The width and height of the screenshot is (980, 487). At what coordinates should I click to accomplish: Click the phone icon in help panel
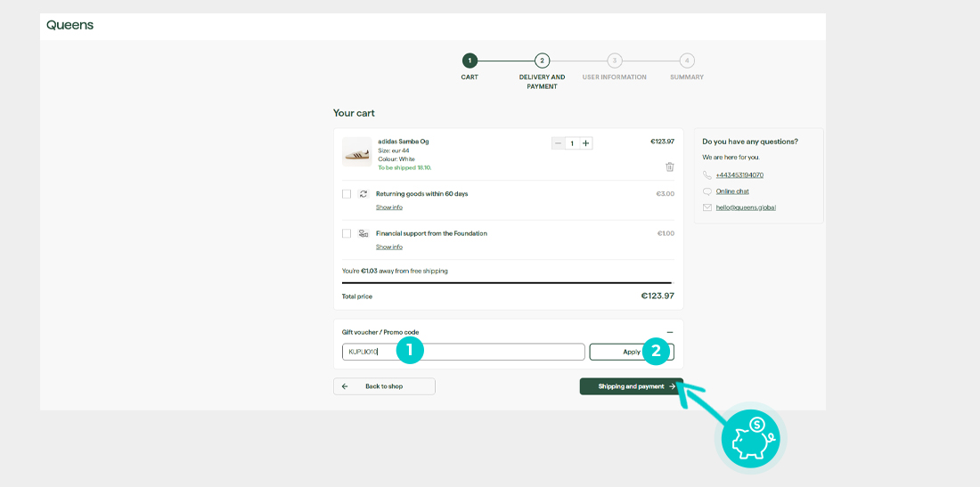(x=707, y=175)
